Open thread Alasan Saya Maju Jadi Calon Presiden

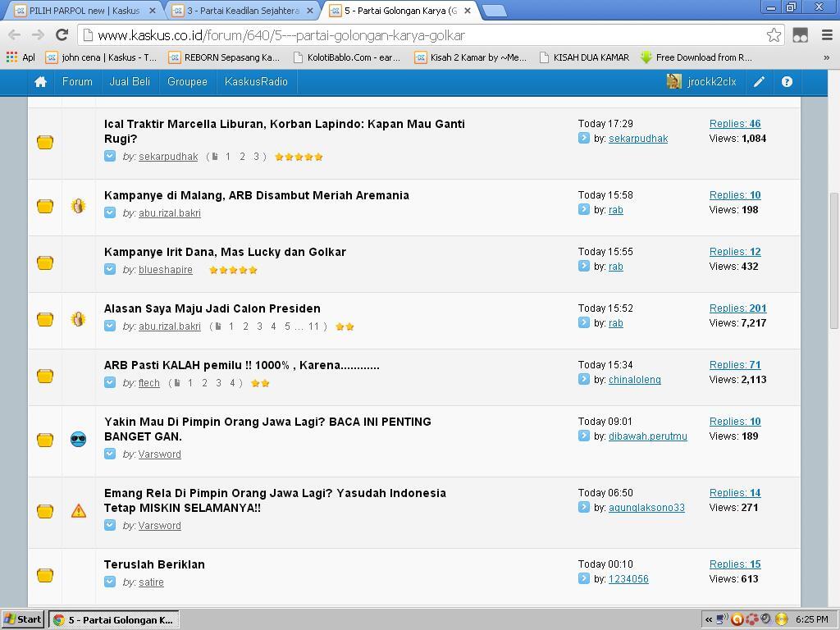pos(212,308)
